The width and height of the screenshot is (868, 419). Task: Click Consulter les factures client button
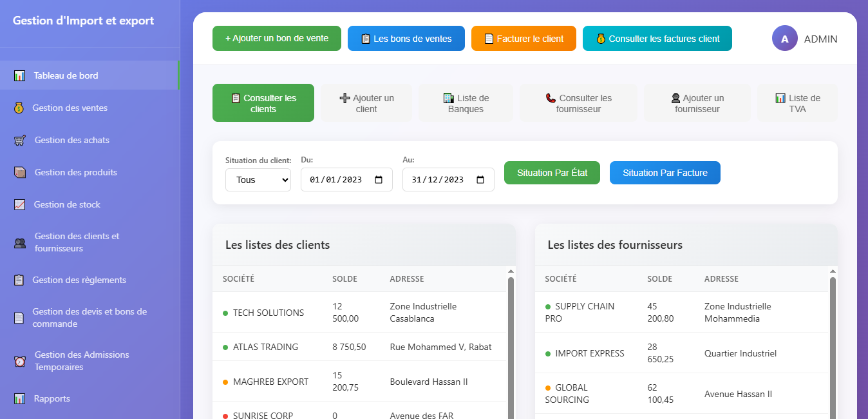point(657,38)
